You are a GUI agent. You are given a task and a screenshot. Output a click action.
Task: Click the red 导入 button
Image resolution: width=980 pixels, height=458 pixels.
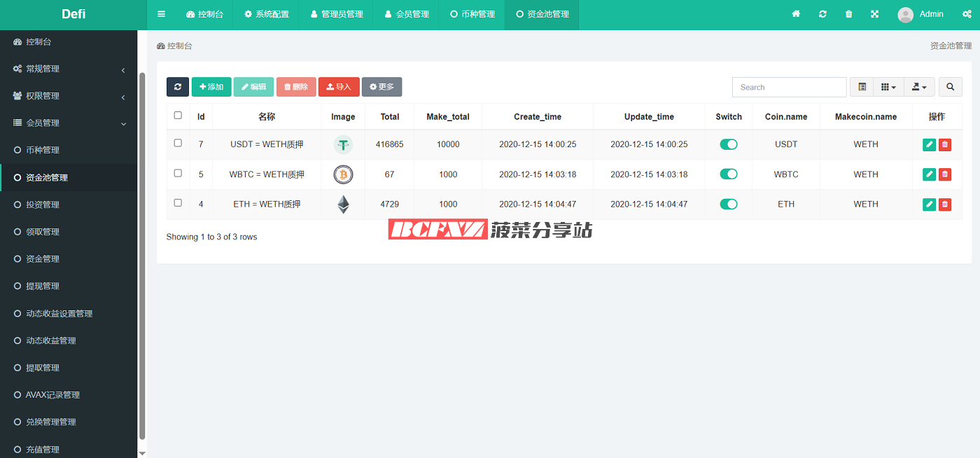click(x=339, y=87)
